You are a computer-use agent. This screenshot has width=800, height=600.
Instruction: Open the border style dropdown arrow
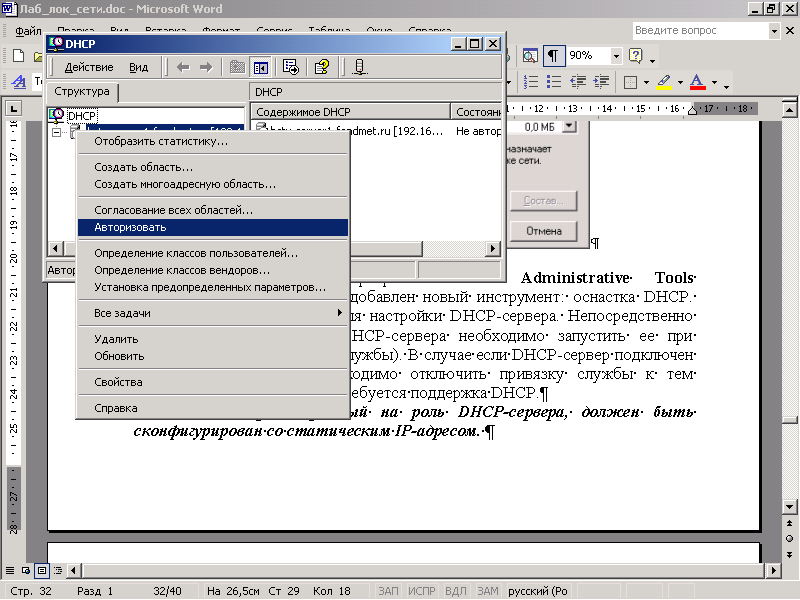tap(646, 82)
